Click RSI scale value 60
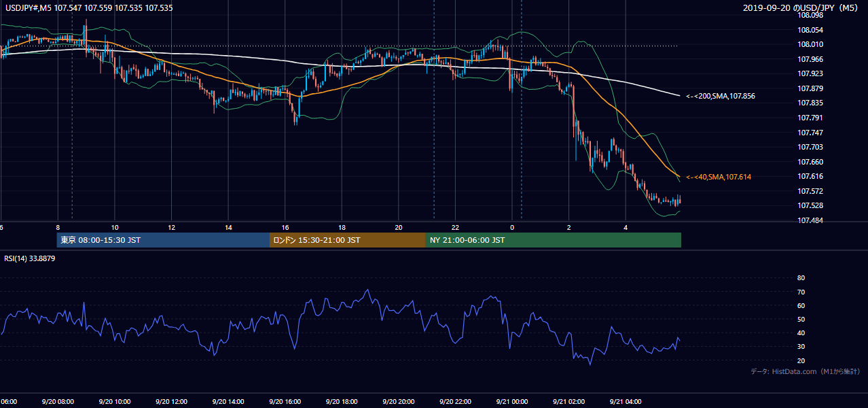This screenshot has height=408, width=868. [801, 305]
